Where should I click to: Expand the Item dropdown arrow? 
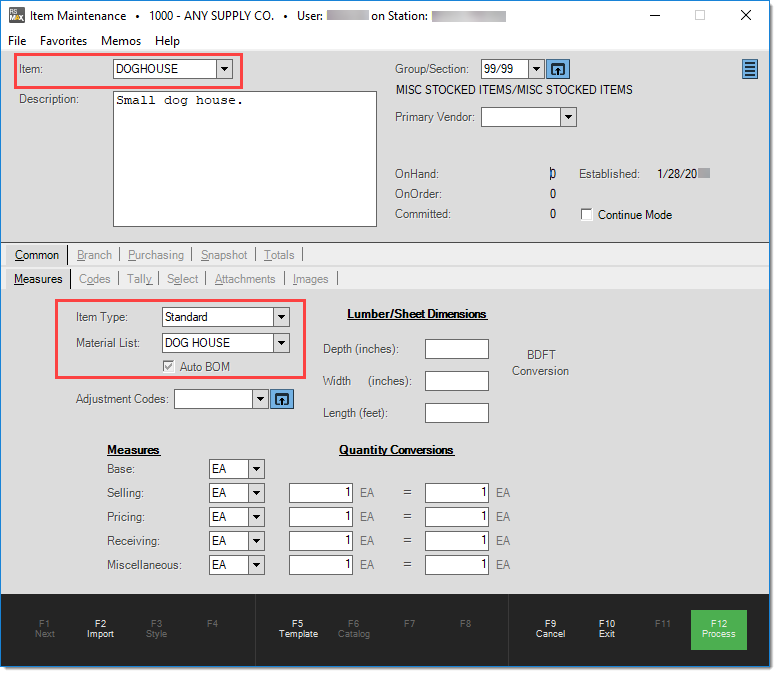tap(225, 69)
